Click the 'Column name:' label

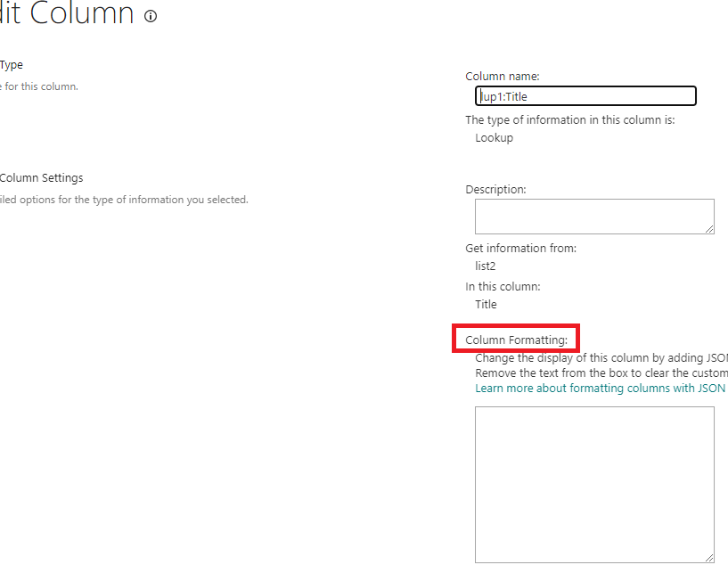[x=503, y=76]
